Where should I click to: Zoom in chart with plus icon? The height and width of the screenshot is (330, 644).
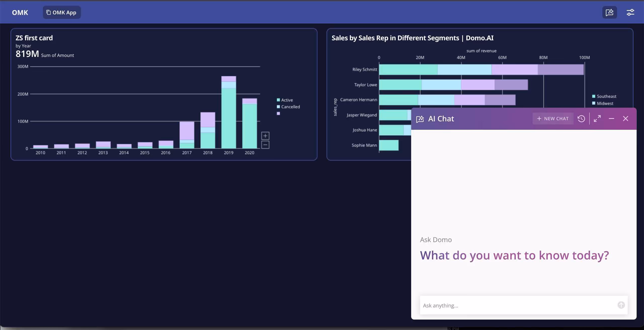tap(265, 136)
